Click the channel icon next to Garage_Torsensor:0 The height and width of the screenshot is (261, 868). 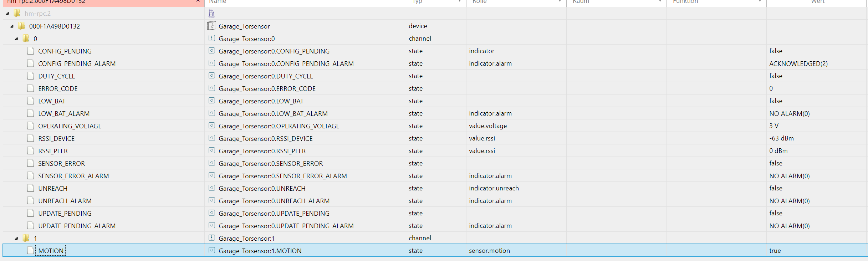coord(212,38)
